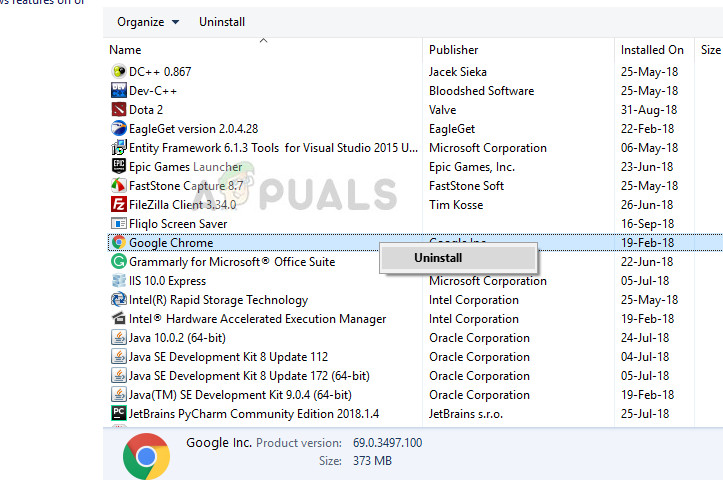Click the Tim Kosse publisher cell
The height and width of the screenshot is (480, 723).
[x=456, y=205]
